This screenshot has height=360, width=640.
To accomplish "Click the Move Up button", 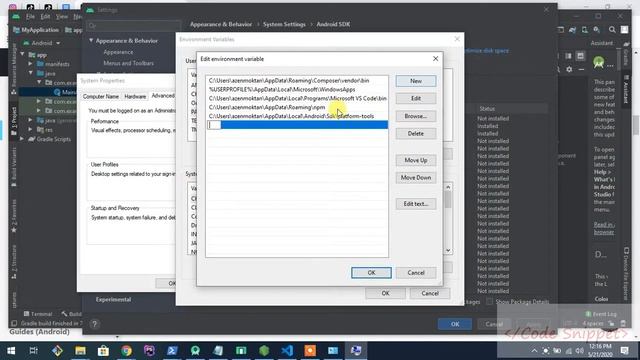I will tap(416, 160).
